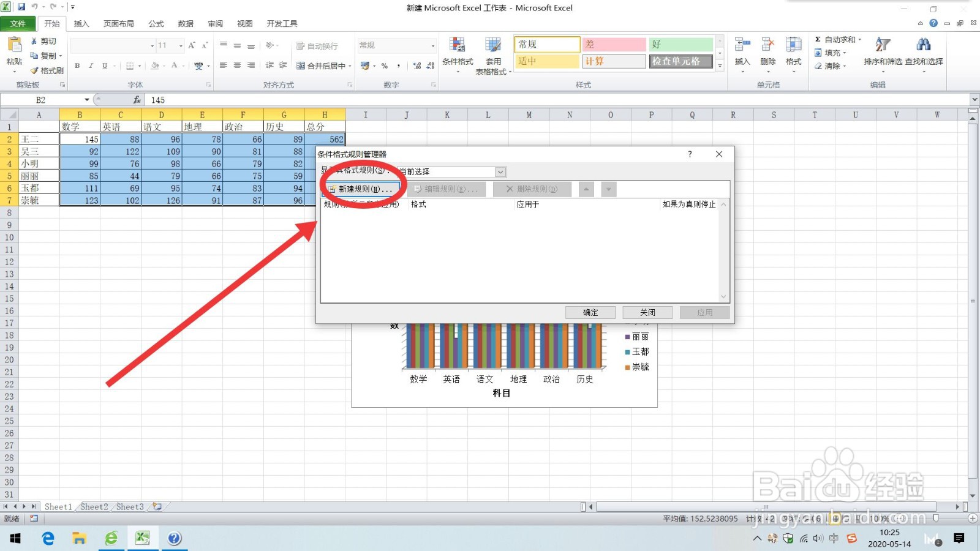Align text left in alignment group

pyautogui.click(x=224, y=66)
